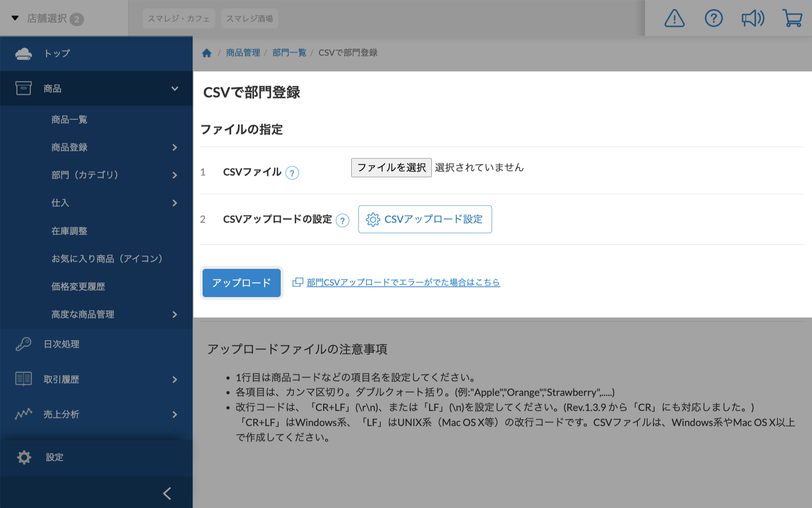Open the help question mark icon in header
The width and height of the screenshot is (812, 508).
coord(714,18)
